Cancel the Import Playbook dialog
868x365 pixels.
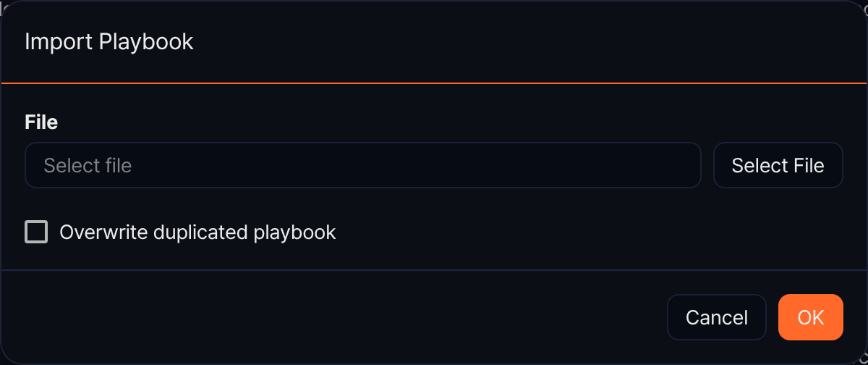(x=716, y=317)
